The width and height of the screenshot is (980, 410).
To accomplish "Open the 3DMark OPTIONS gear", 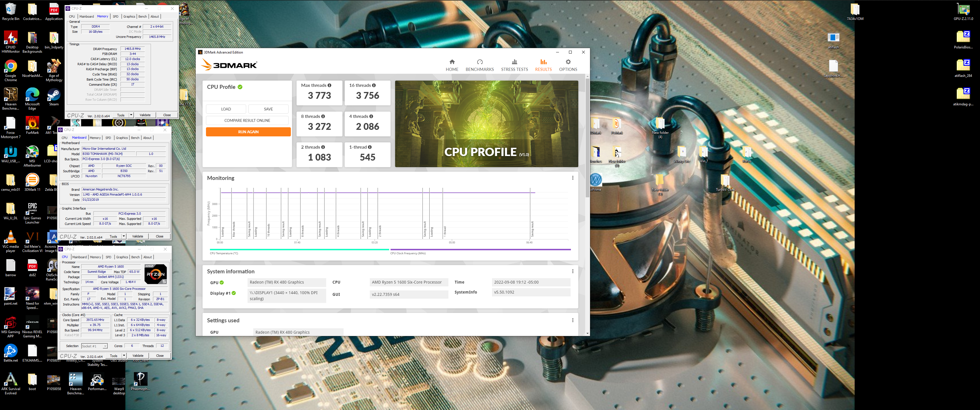I will (567, 65).
